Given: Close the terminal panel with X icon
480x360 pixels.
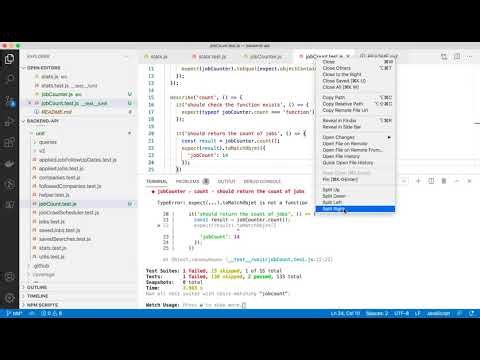Looking at the screenshot, I should pos(469,181).
